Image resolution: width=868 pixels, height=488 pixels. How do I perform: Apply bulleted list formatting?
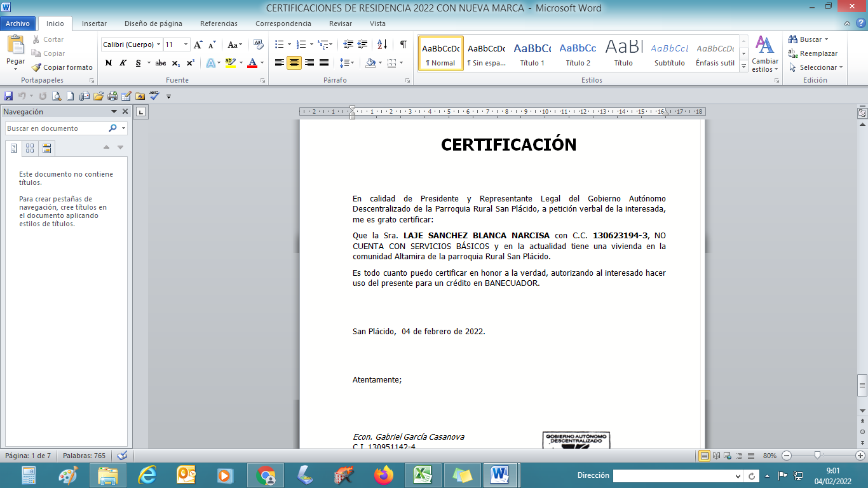[279, 44]
